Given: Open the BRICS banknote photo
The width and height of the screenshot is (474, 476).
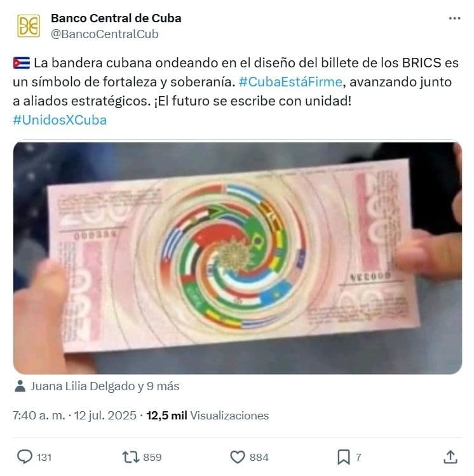Looking at the screenshot, I should click(x=237, y=258).
